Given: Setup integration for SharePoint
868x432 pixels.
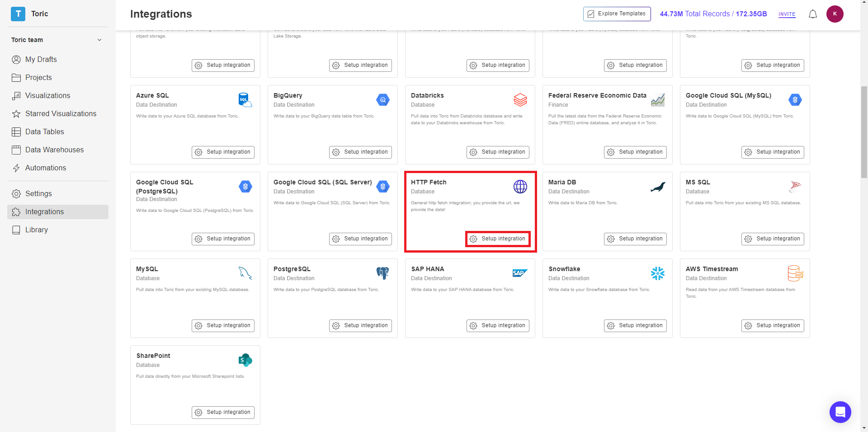Looking at the screenshot, I should (223, 413).
